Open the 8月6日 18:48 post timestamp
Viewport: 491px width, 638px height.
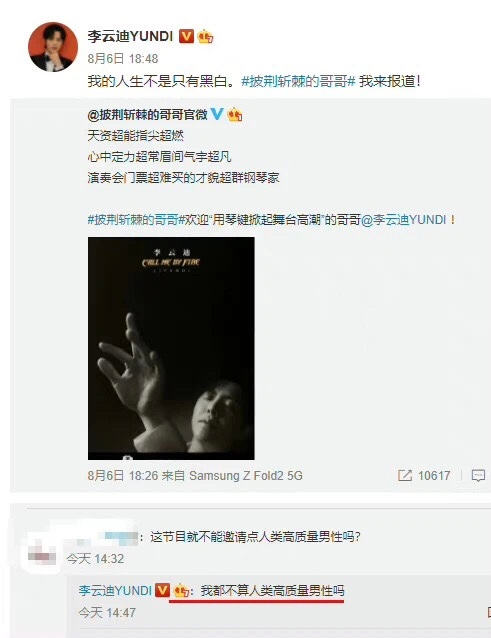click(x=123, y=59)
